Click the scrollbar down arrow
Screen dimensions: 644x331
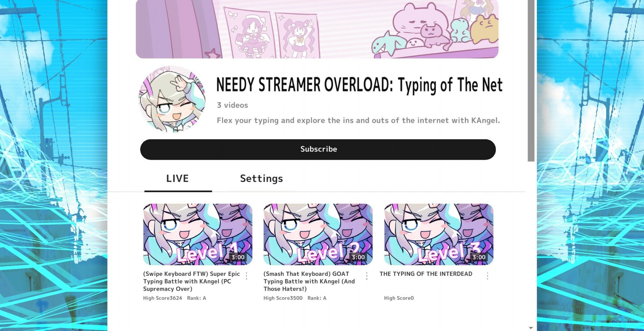tap(531, 328)
